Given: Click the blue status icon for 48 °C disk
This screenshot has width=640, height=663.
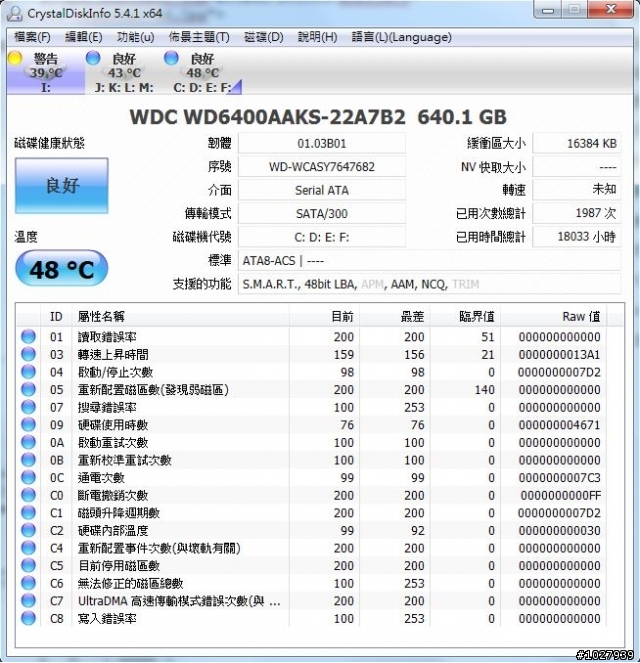Looking at the screenshot, I should pos(171,58).
